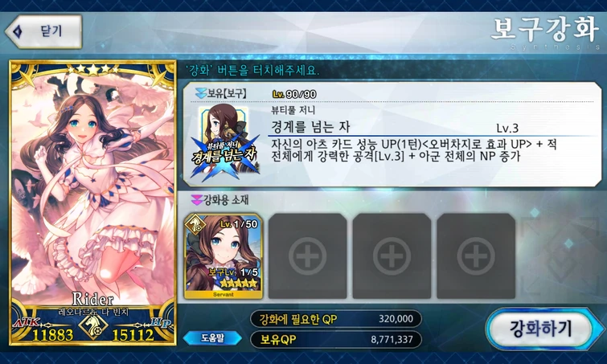Open the 도움말 help button
Screen dimensions: 607x364
coord(212,338)
